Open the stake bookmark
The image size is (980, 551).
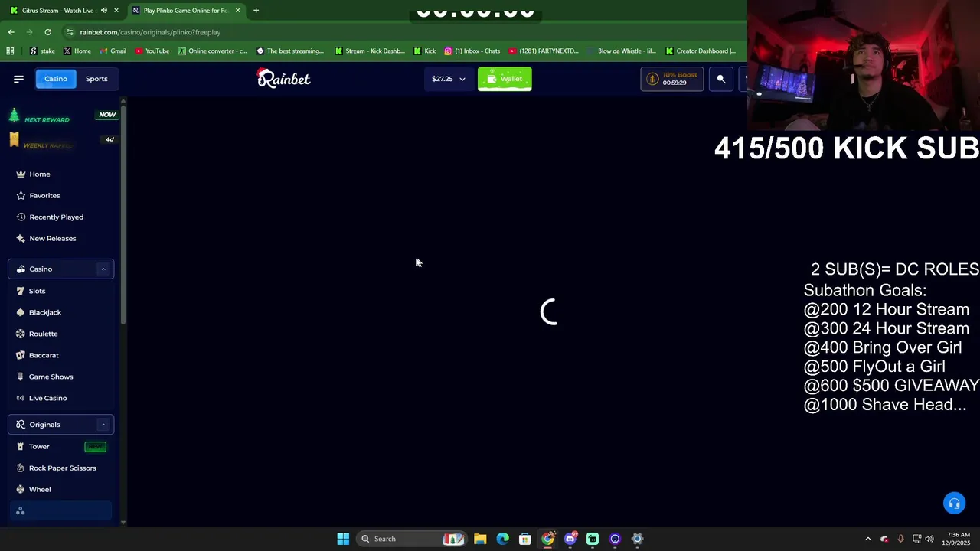(x=42, y=51)
